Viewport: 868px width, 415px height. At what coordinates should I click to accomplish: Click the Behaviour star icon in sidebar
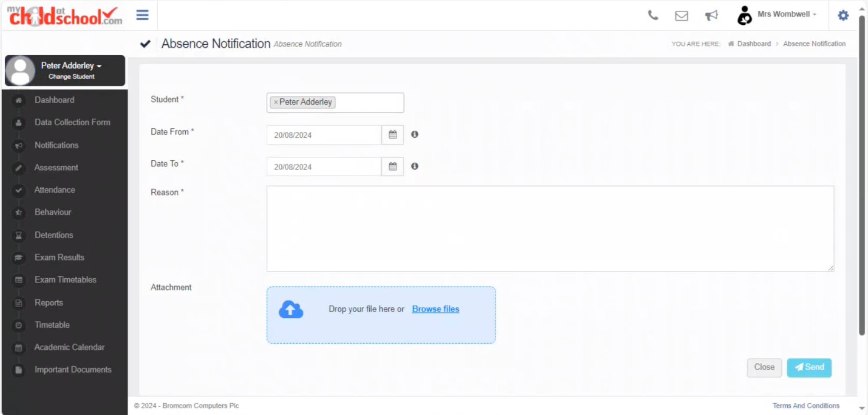click(x=18, y=212)
